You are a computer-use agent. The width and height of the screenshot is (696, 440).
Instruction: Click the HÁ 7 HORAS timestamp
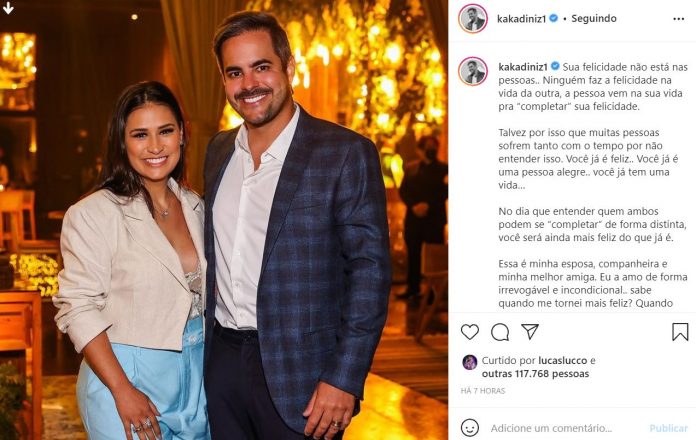(482, 391)
